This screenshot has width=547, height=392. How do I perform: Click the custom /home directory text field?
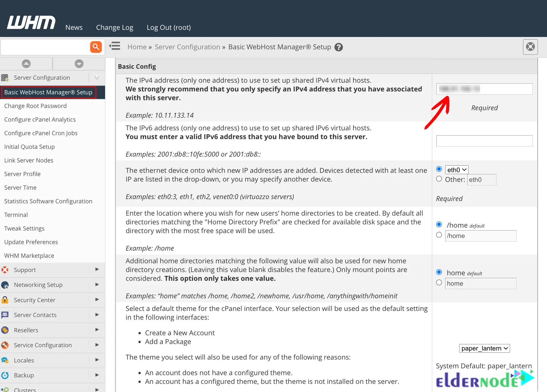(481, 236)
